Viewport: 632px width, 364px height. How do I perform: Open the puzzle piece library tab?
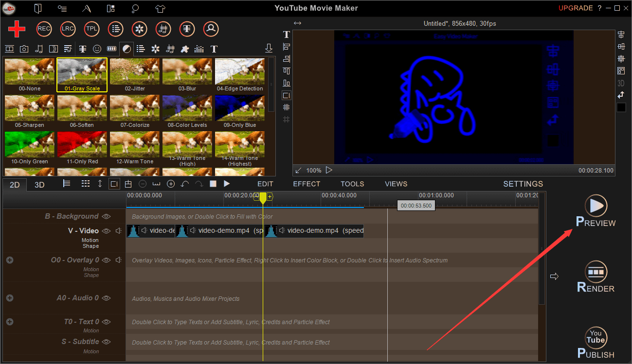(x=184, y=49)
